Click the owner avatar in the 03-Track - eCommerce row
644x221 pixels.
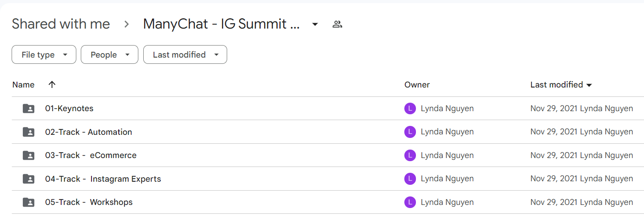(x=410, y=155)
